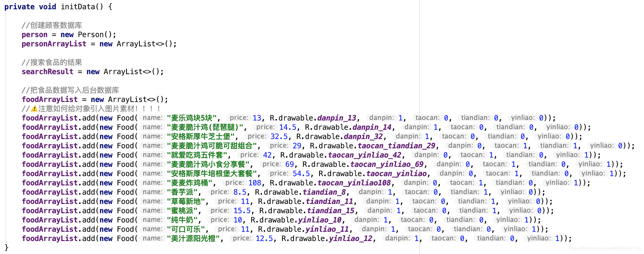Click the string "蜜桃派"
644x254 pixels.
point(182,210)
